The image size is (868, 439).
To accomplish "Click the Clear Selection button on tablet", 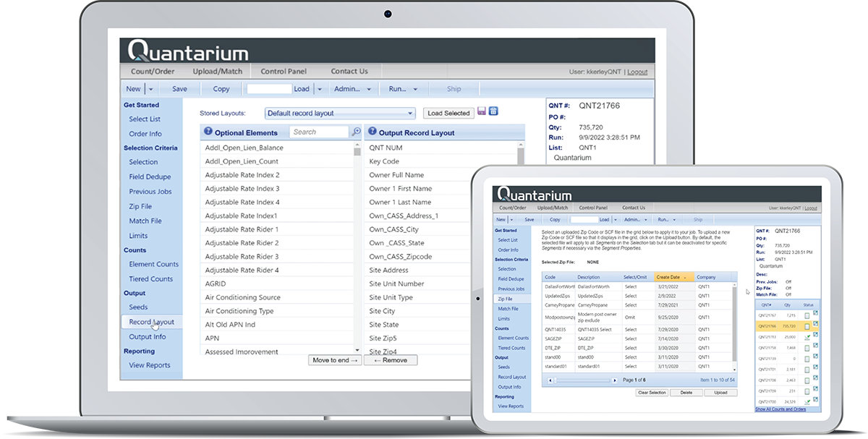I will [x=652, y=393].
